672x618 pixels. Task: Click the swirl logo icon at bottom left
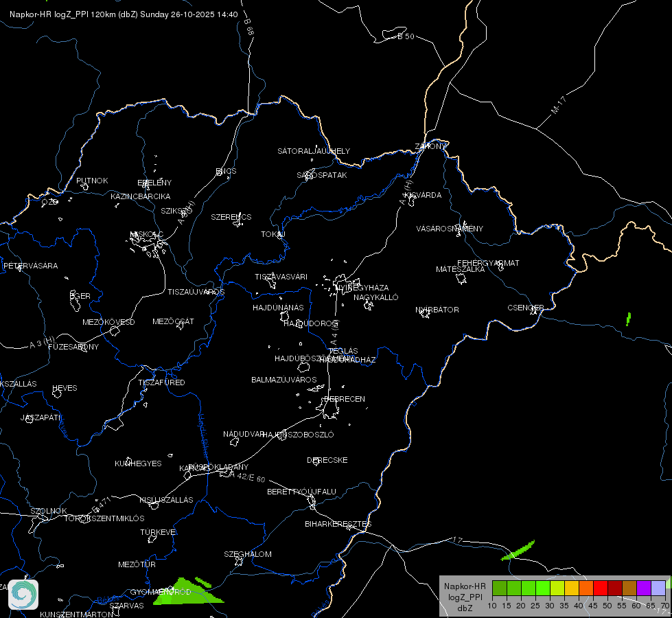[x=23, y=595]
